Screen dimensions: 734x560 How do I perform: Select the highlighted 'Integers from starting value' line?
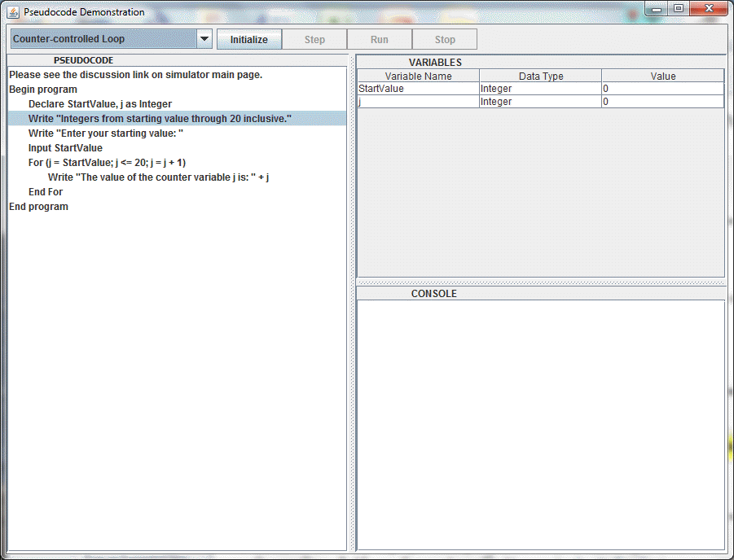coord(160,119)
